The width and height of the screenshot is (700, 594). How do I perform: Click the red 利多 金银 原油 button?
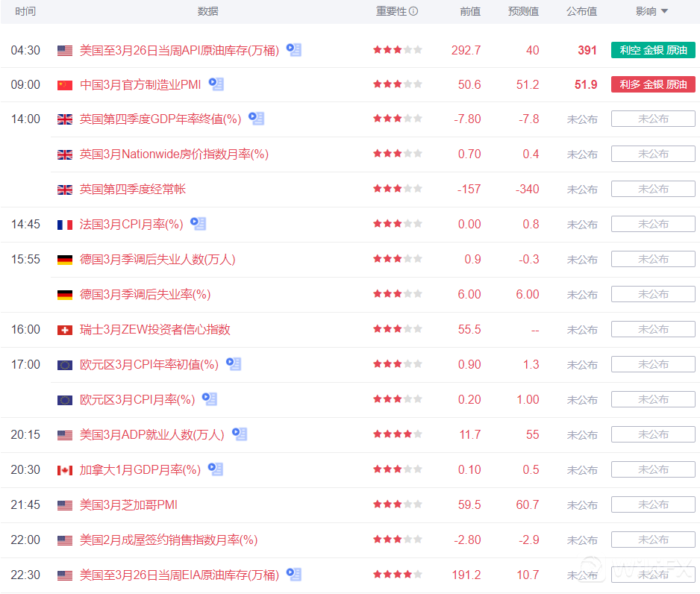click(x=653, y=84)
